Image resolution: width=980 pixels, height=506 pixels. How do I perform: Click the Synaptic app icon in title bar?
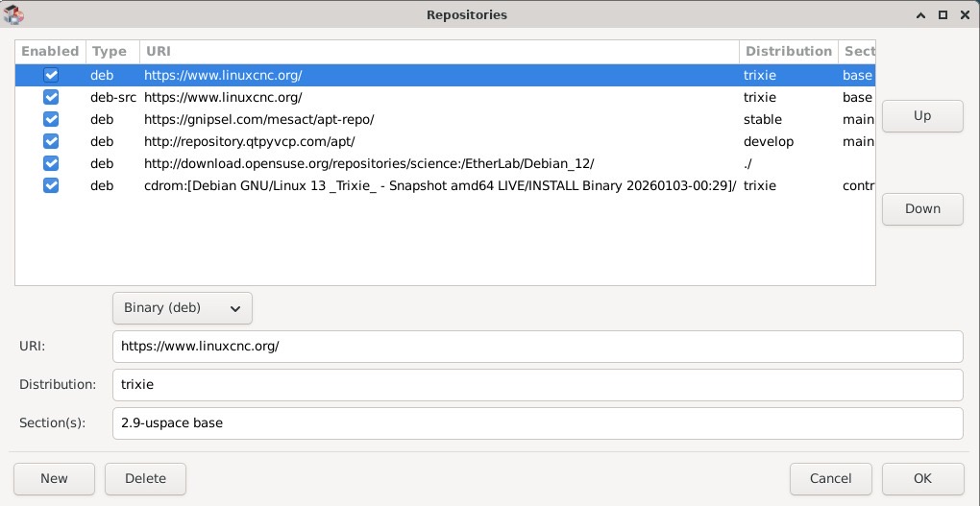click(14, 14)
